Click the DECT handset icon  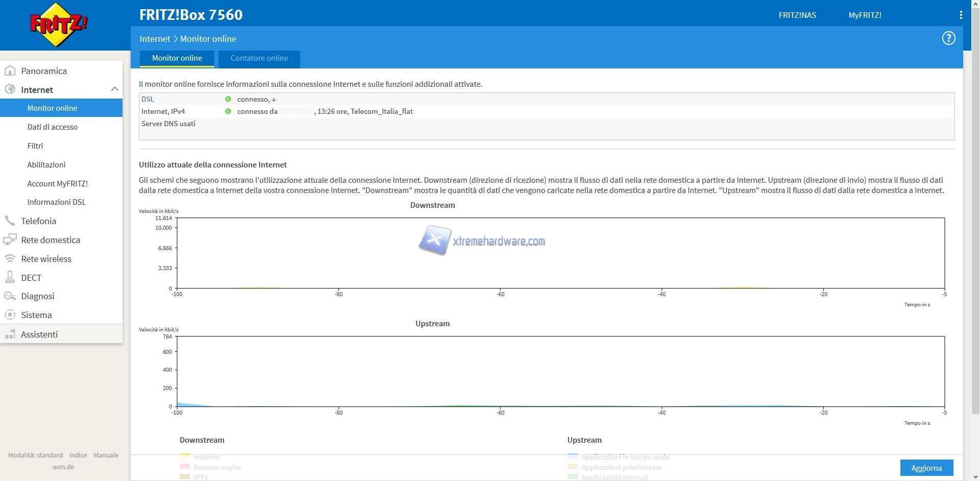[10, 277]
